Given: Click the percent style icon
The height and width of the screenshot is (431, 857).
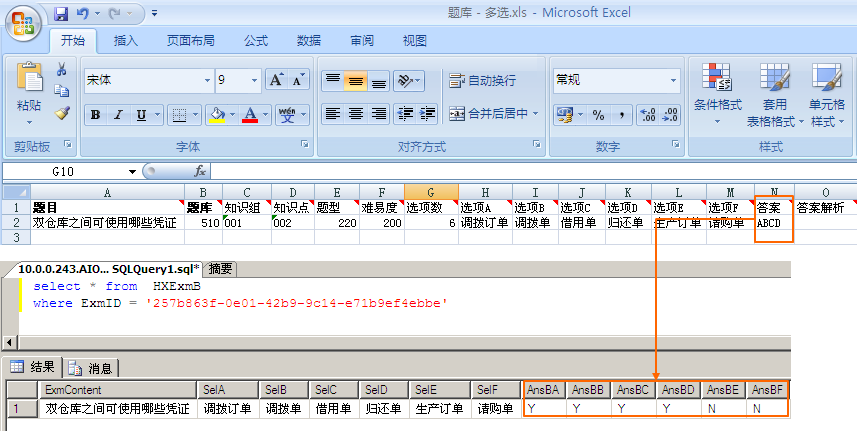Looking at the screenshot, I should click(598, 114).
